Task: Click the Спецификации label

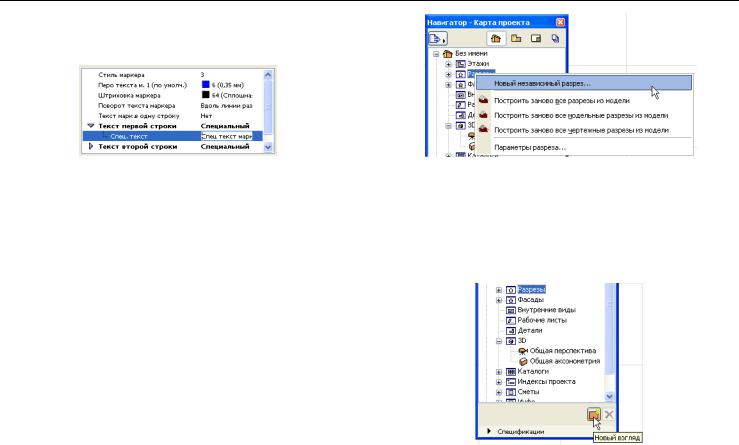Action: click(520, 431)
